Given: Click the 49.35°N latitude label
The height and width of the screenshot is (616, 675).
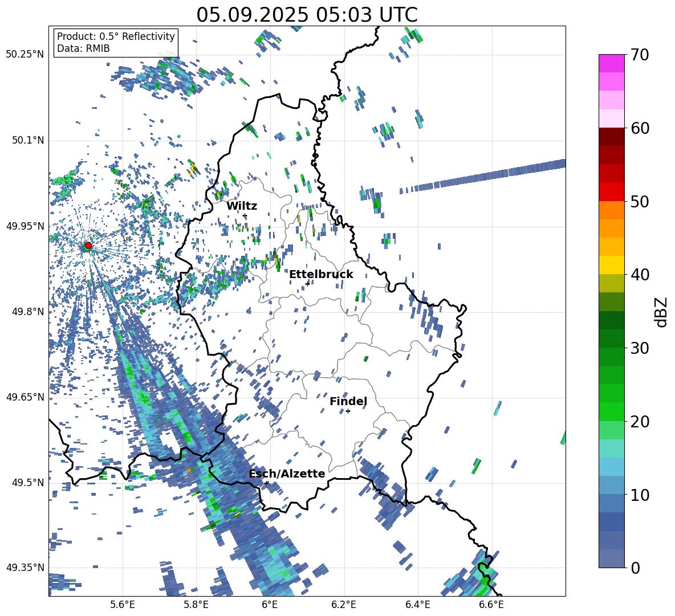Looking at the screenshot, I should 25,568.
